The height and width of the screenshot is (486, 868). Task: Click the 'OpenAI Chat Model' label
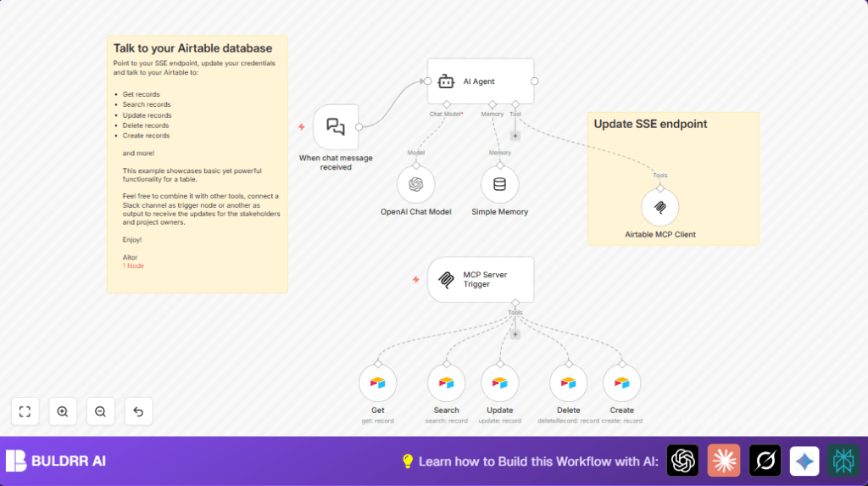tap(415, 212)
